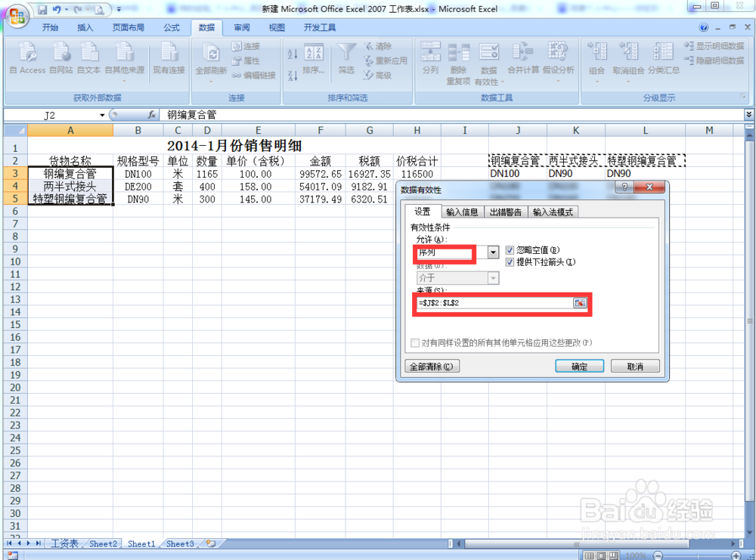Click 连接 in Connections group
Image resolution: width=756 pixels, height=560 pixels.
click(246, 46)
